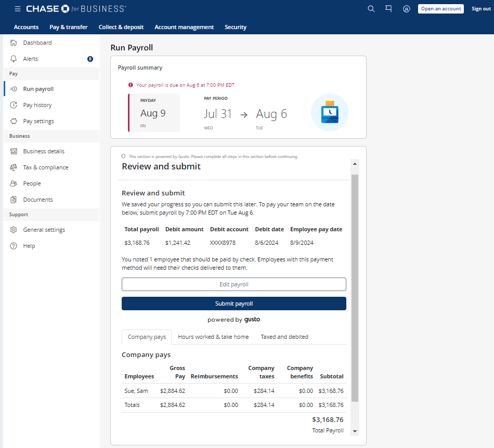Click the Help question mark icon

click(14, 246)
